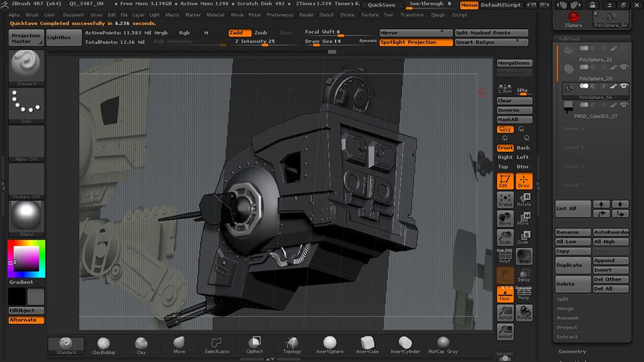Toggle Draw mode button
The image size is (644, 362).
[x=524, y=181]
